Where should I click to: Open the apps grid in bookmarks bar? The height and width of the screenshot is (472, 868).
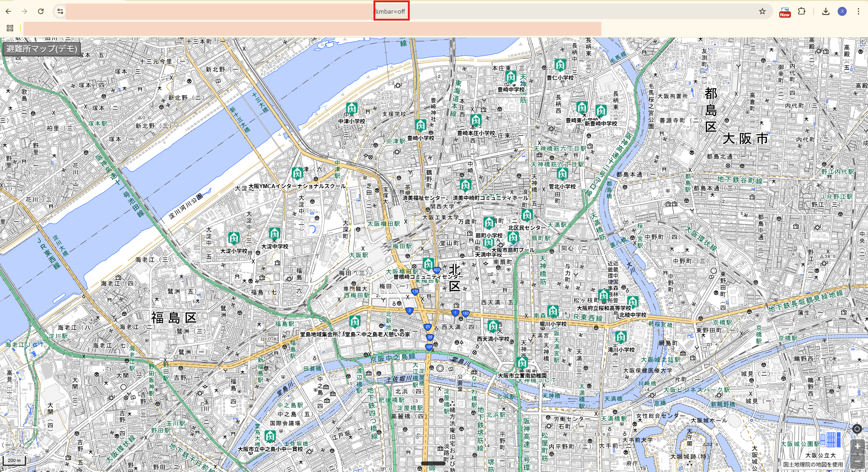tap(10, 28)
